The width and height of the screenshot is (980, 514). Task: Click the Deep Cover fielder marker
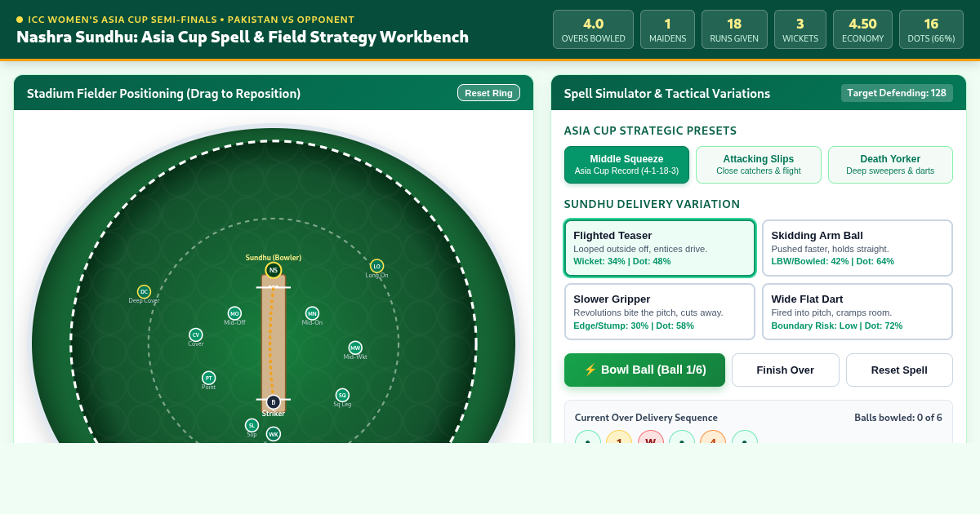pyautogui.click(x=144, y=291)
